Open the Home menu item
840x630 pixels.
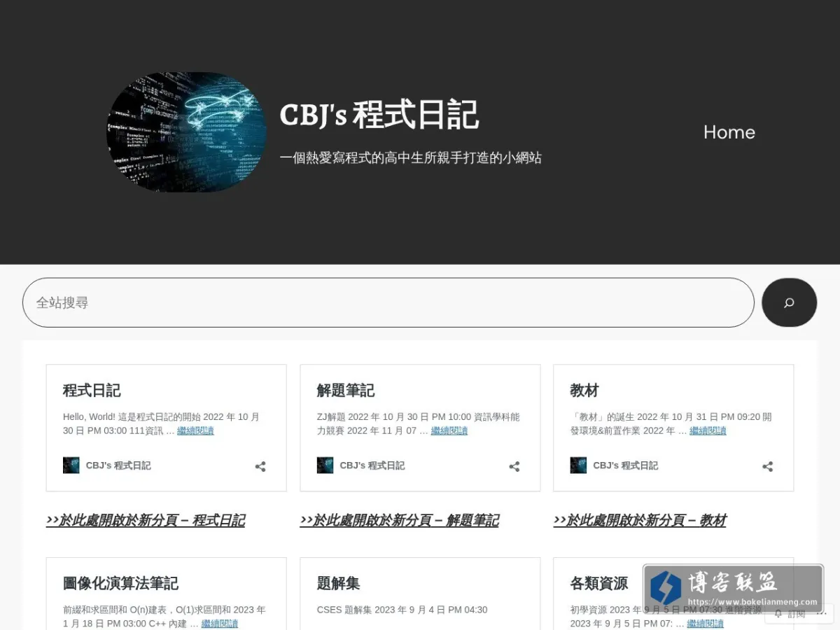pos(729,132)
